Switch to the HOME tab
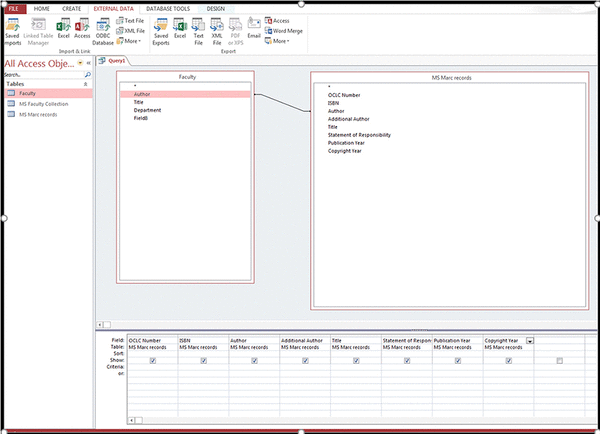Viewport: 600px width, 434px height. pyautogui.click(x=42, y=8)
